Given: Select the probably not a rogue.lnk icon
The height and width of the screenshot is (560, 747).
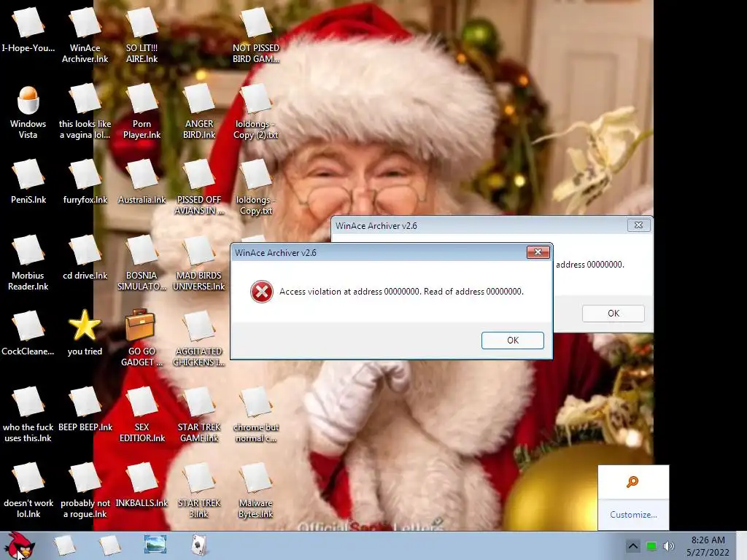Looking at the screenshot, I should 85,491.
